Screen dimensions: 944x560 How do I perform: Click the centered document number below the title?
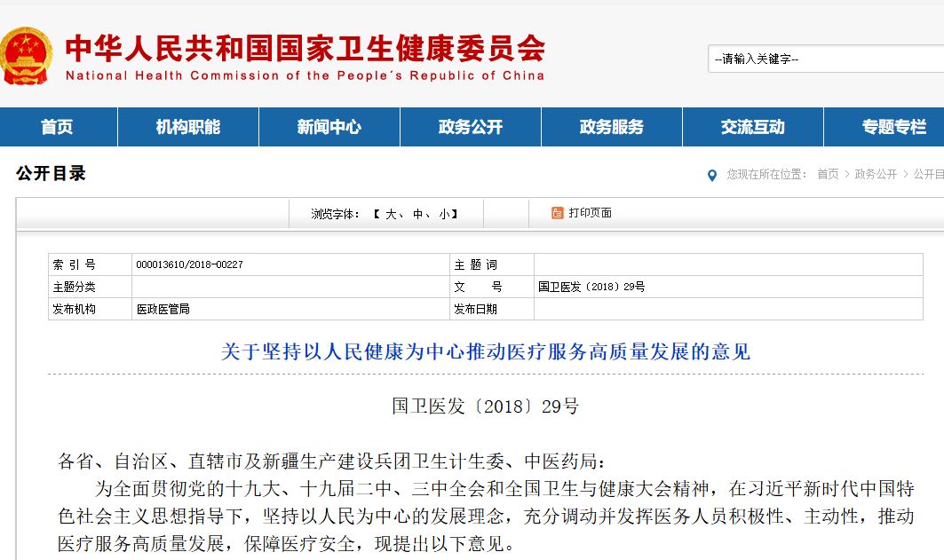[x=485, y=406]
